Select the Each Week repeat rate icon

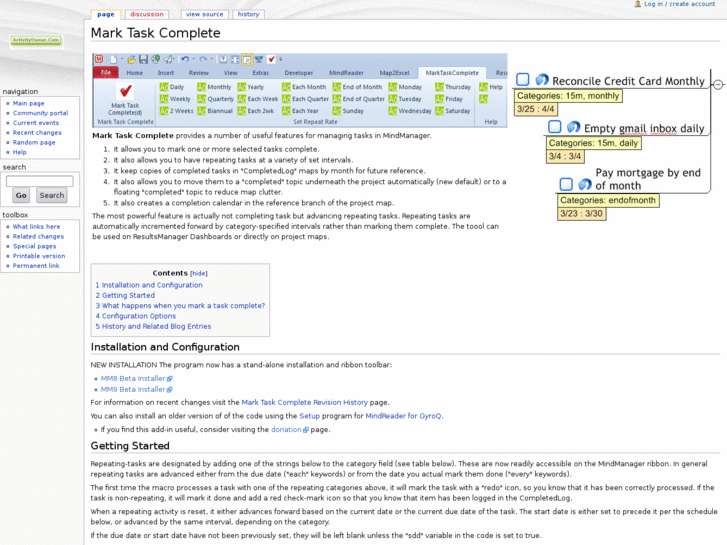coord(242,99)
